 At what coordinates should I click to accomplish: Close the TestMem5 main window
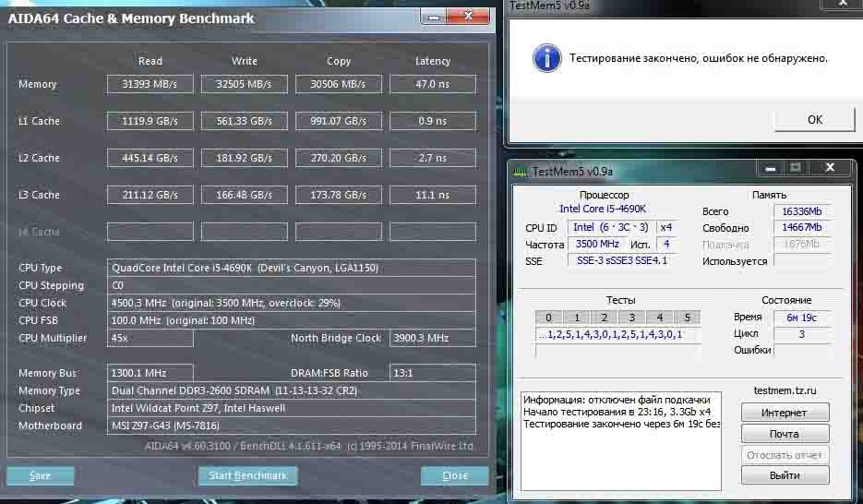click(830, 168)
